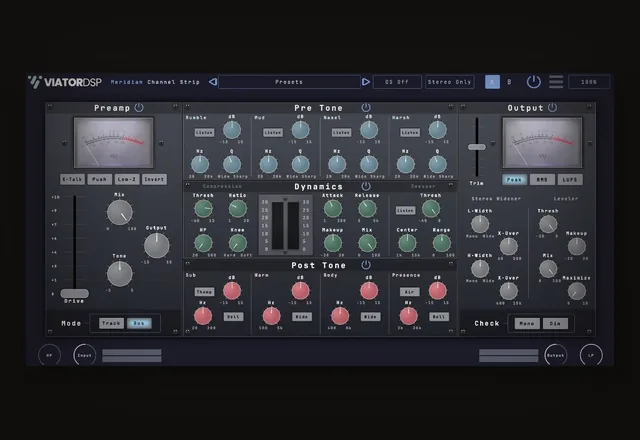This screenshot has height=440, width=640.
Task: Go to previous preset with left arrow
Action: (213, 82)
